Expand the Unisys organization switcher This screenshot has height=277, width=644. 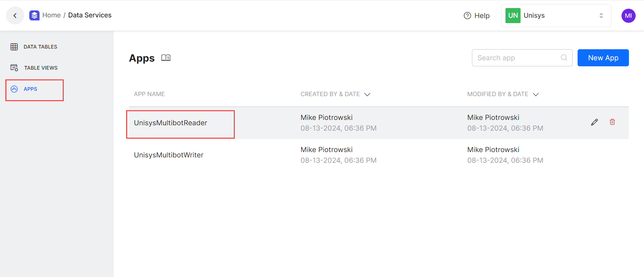[601, 16]
